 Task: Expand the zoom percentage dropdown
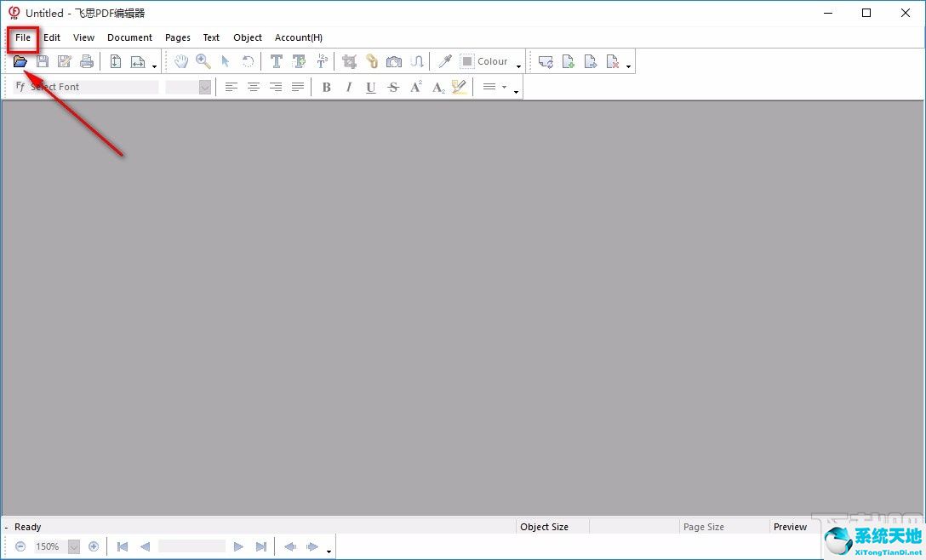(x=73, y=546)
